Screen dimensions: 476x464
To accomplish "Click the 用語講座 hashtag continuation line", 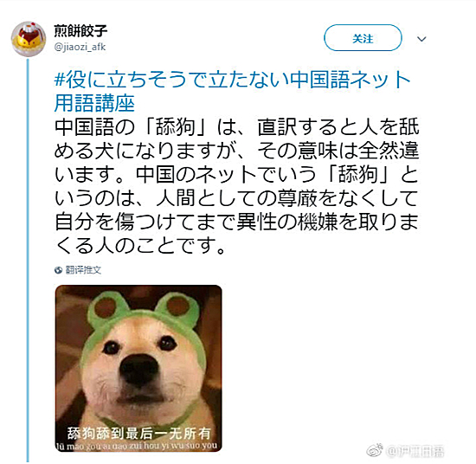I will [x=94, y=103].
